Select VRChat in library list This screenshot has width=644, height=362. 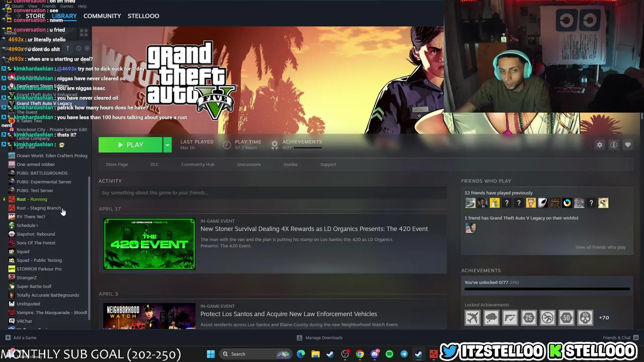click(24, 321)
